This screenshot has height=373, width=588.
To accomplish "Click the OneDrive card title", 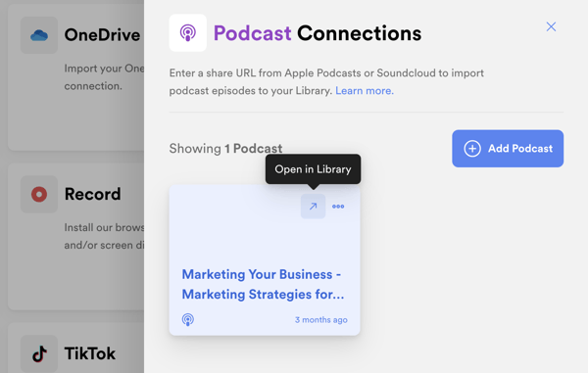I will click(x=102, y=35).
